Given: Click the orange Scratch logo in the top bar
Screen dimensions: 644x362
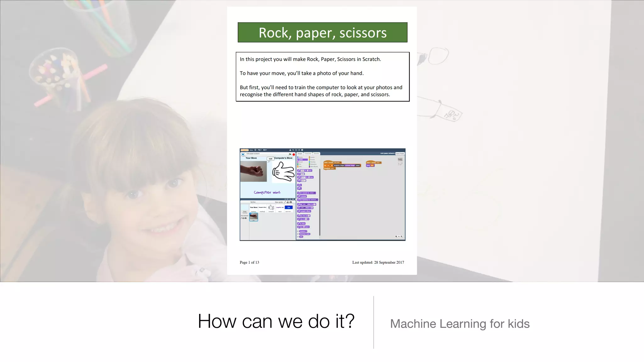Looking at the screenshot, I should pos(245,150).
